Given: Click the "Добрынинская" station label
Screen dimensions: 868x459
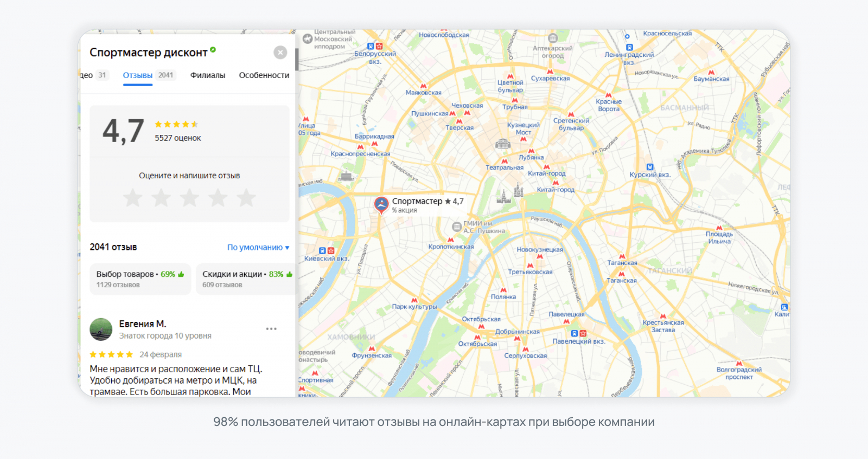Looking at the screenshot, I should click(x=518, y=332).
